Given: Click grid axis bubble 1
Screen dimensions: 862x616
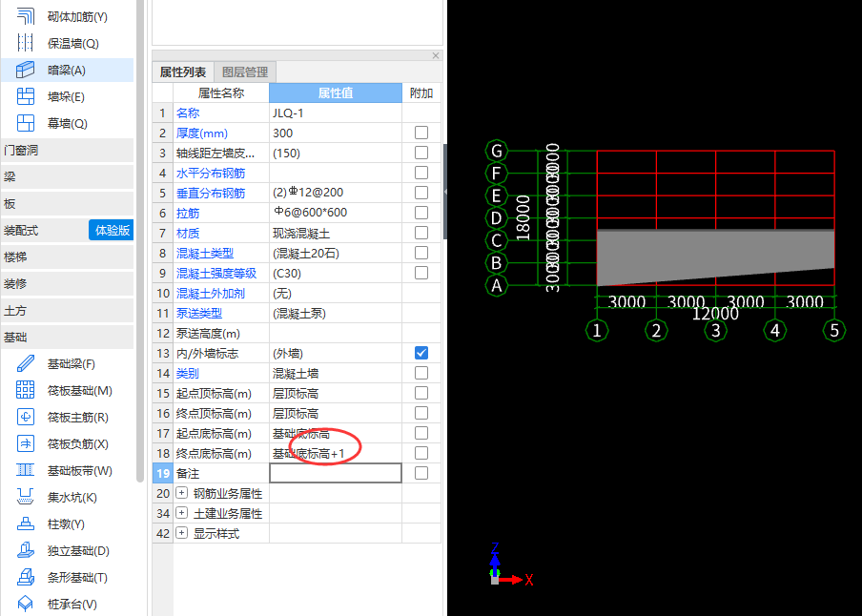Looking at the screenshot, I should (597, 331).
